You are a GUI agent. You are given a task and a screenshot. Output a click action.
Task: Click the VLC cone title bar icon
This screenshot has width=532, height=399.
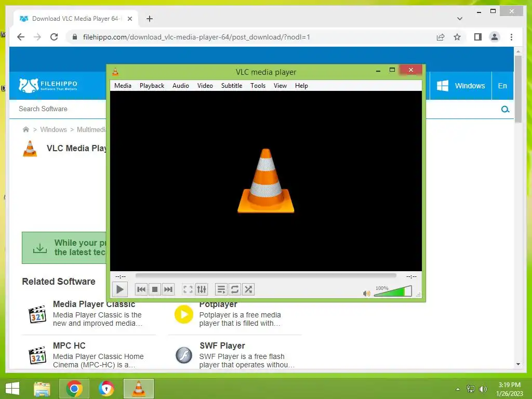pos(115,72)
